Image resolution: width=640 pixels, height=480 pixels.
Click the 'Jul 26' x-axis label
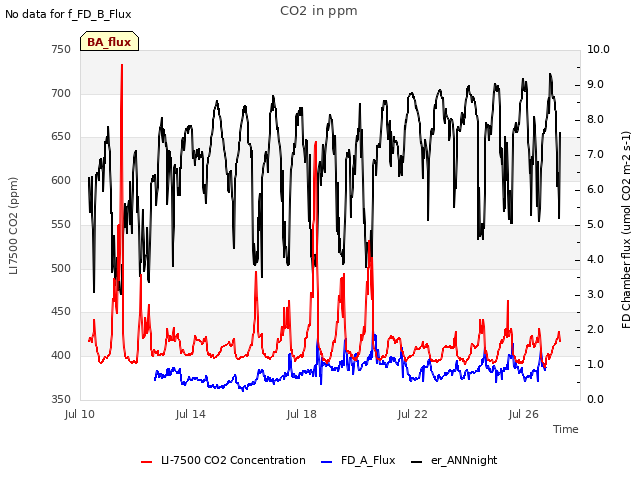point(524,414)
